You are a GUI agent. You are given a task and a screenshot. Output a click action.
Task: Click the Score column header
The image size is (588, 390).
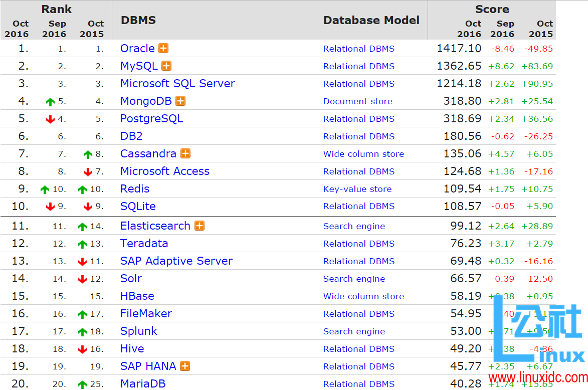click(x=492, y=9)
